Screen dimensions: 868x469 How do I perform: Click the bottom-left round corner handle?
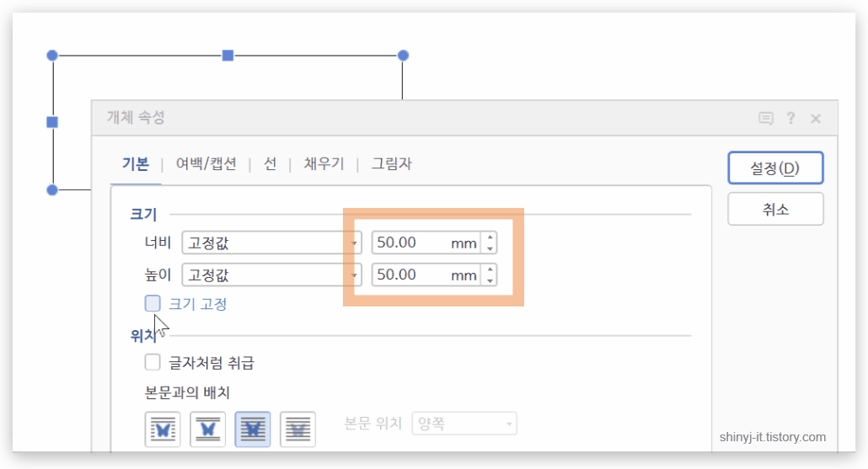[x=52, y=189]
